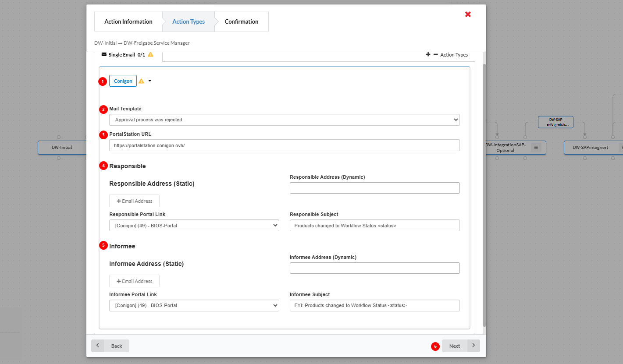Viewport: 623px width, 364px height.
Task: Click the minus icon beside Action Types
Action: (435, 54)
